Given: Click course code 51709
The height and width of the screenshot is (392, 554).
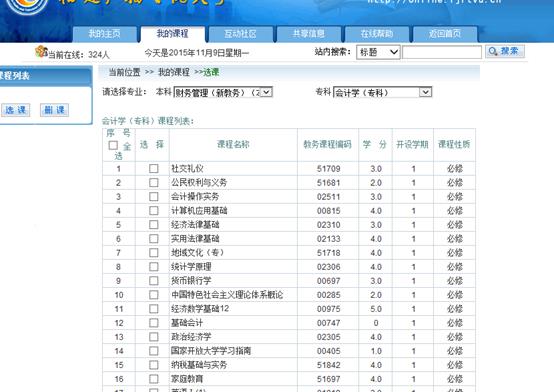Looking at the screenshot, I should point(329,169).
